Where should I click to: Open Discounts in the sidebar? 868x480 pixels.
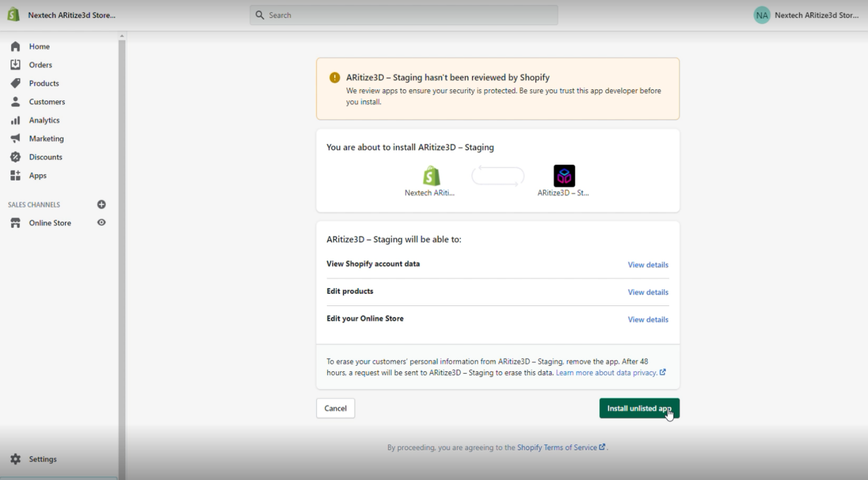coord(46,157)
